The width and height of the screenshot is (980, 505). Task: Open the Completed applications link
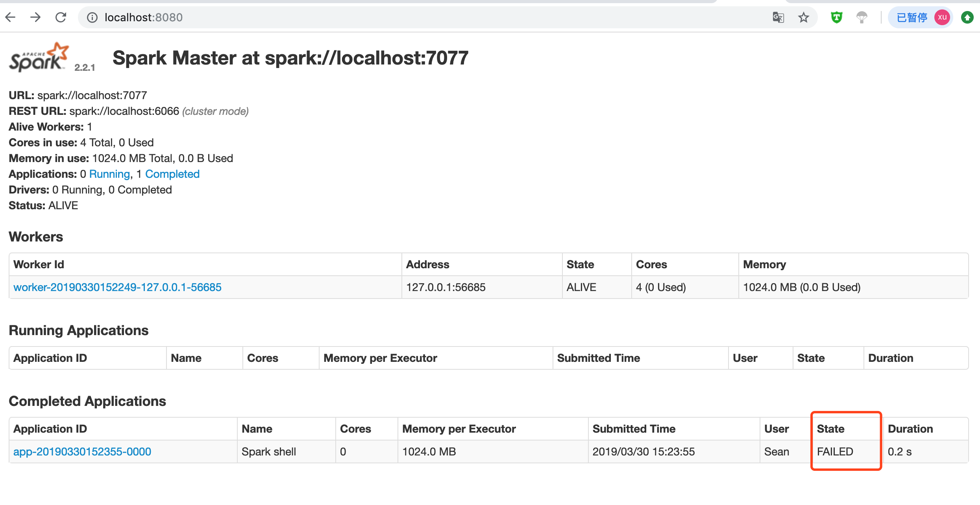coord(172,174)
